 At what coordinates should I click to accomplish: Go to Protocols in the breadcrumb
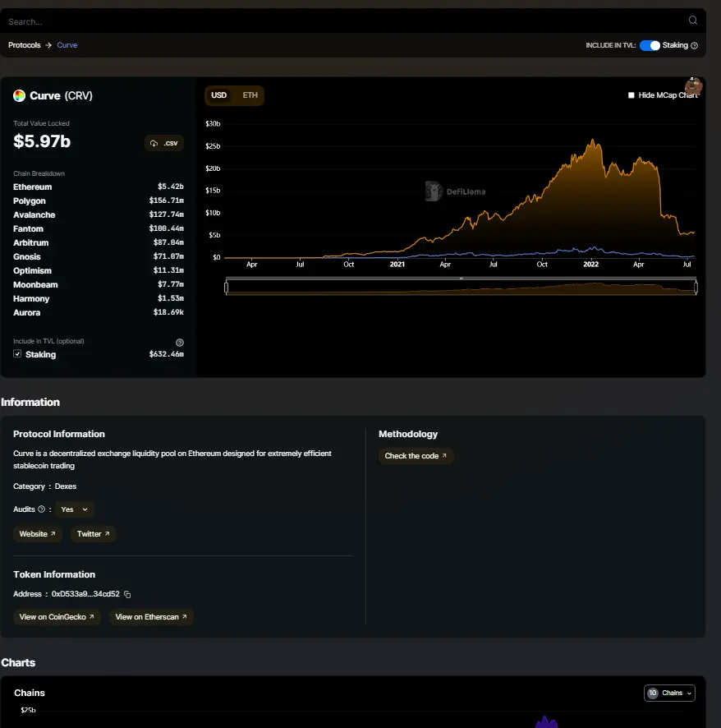[24, 45]
